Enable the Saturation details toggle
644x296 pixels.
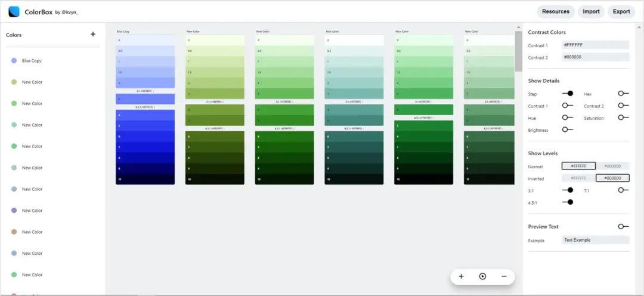click(624, 118)
